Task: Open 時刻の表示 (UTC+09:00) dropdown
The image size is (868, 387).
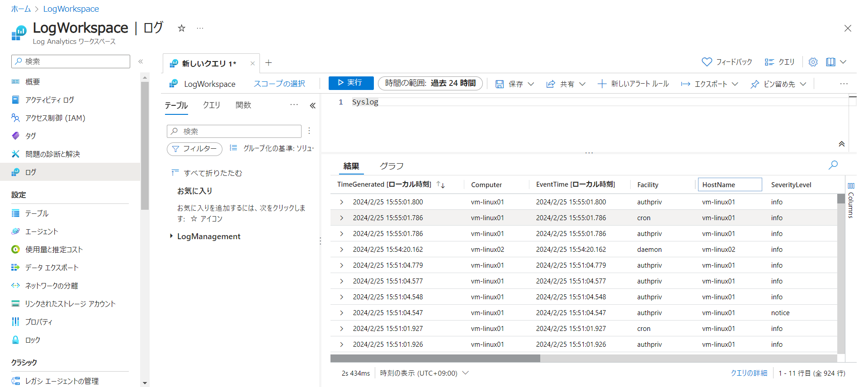Action: (424, 373)
